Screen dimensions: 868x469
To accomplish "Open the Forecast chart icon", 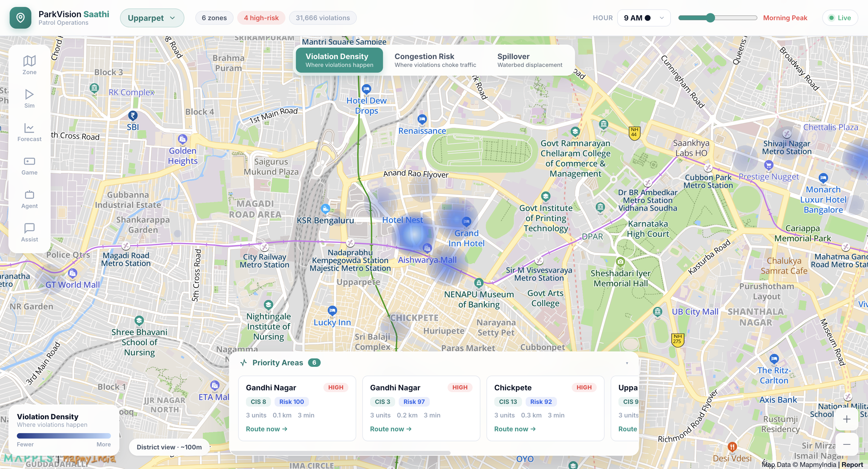I will pos(29,128).
